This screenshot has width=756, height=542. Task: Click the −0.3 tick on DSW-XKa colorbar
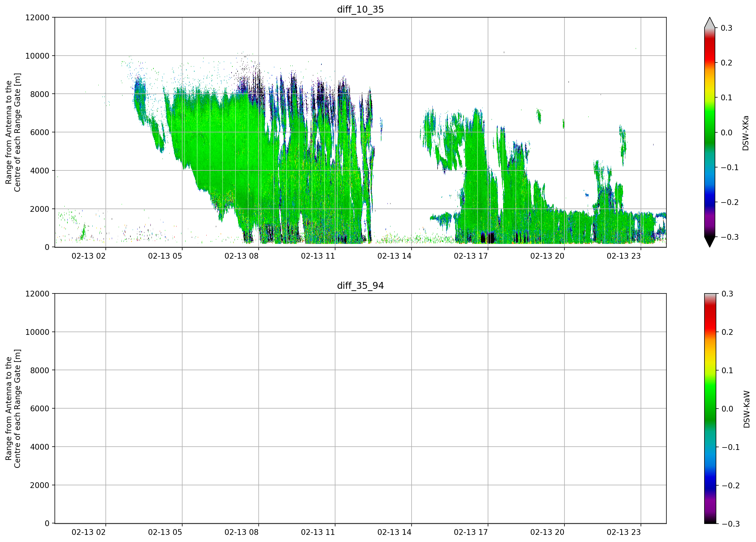click(x=730, y=237)
